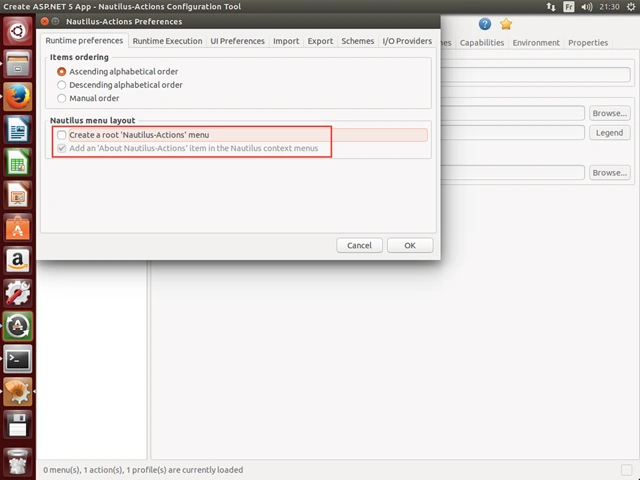Screen dimensions: 640x480
Task: Open LibreOffice Calc from the dock
Action: point(18,162)
